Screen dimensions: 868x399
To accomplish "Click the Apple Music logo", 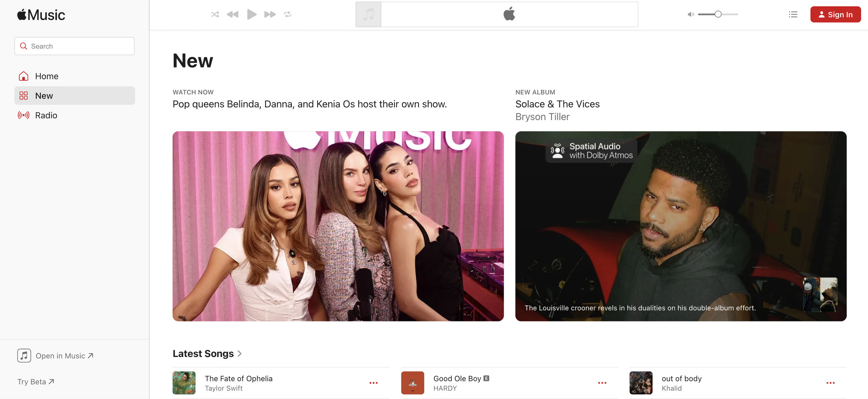I will (x=41, y=15).
